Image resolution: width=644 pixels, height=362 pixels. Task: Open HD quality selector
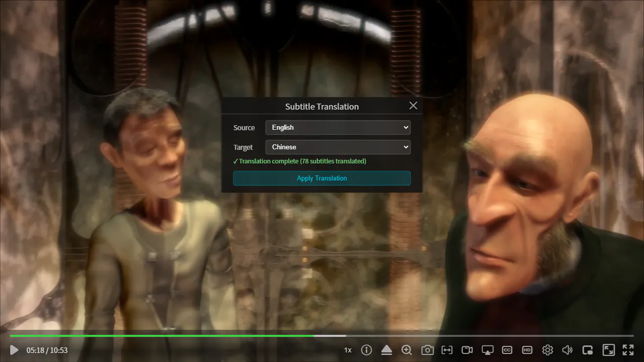coord(527,350)
